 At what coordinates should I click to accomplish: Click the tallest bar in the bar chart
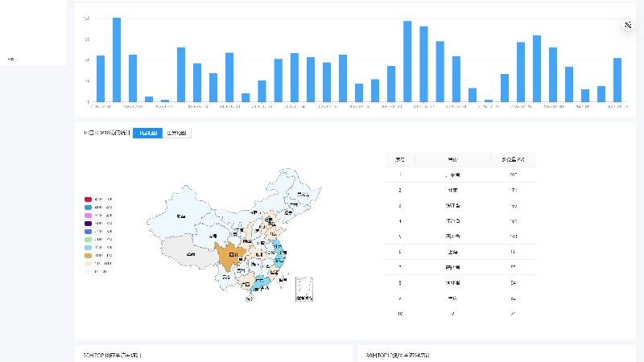[117, 60]
